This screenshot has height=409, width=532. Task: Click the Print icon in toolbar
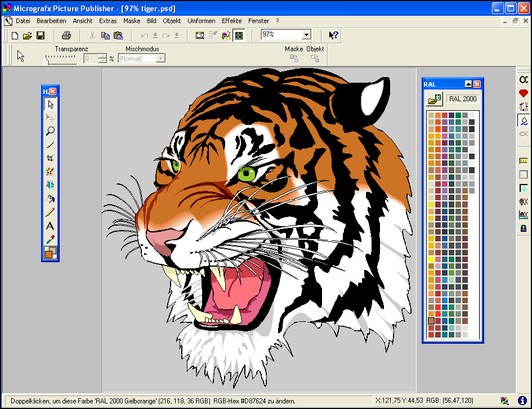pos(66,35)
